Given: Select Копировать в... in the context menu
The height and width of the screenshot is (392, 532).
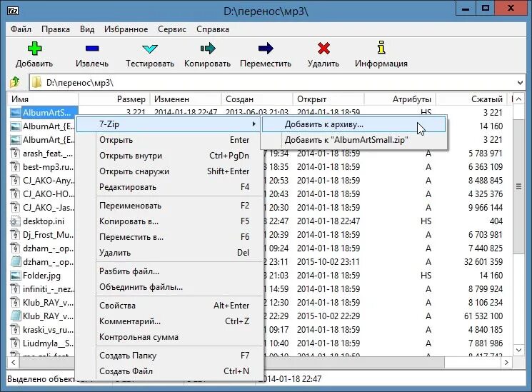Looking at the screenshot, I should [x=169, y=221].
